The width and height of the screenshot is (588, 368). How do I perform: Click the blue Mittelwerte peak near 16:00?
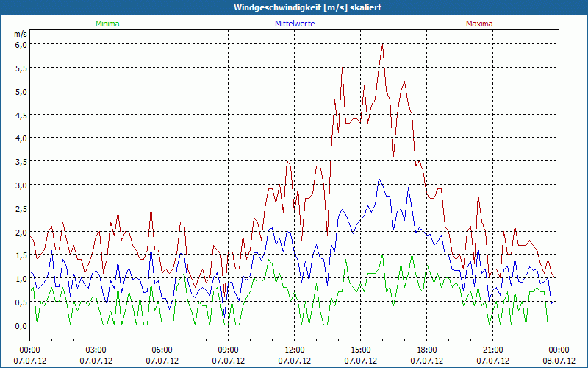click(x=379, y=179)
